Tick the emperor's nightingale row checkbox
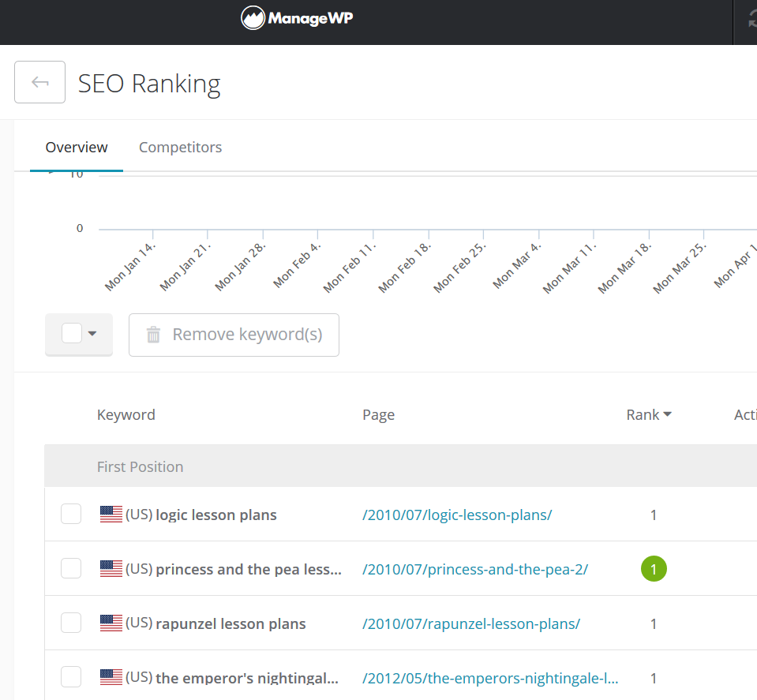This screenshot has height=700, width=757. (x=71, y=677)
